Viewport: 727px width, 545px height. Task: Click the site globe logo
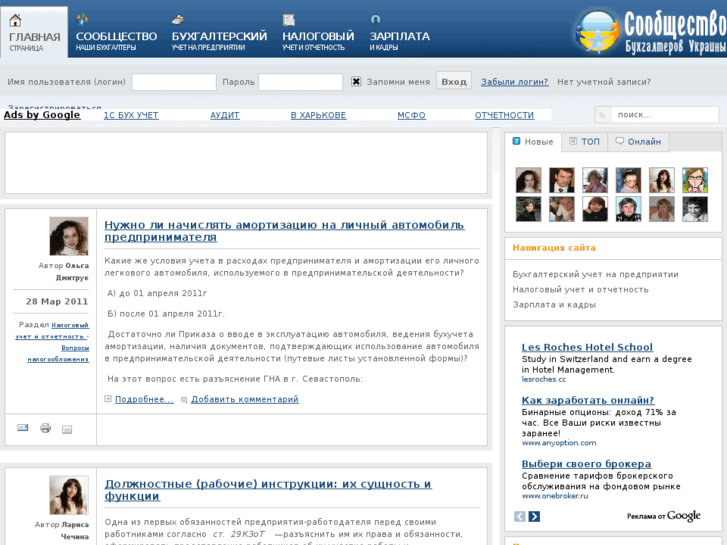tap(597, 31)
